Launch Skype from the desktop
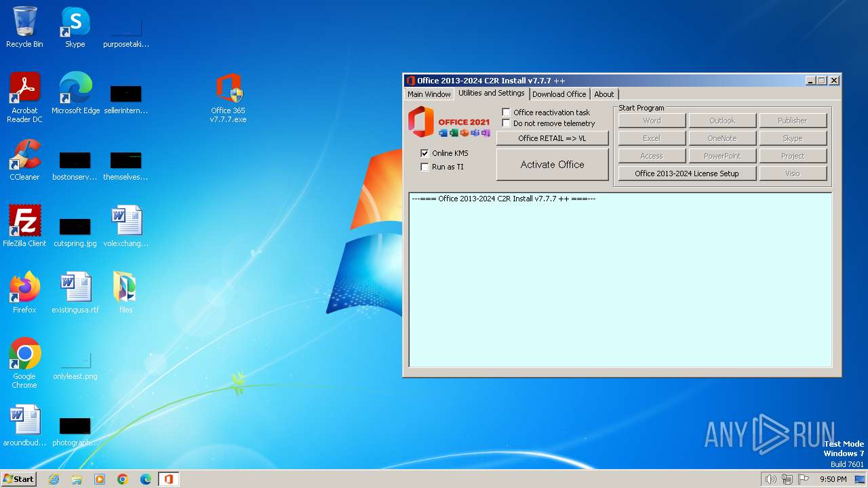 pos(75,27)
